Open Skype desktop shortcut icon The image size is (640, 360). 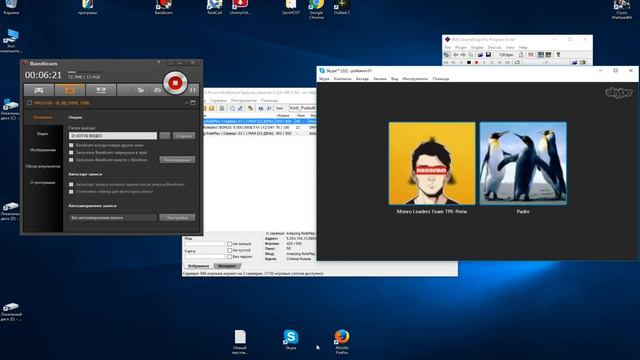pyautogui.click(x=291, y=340)
